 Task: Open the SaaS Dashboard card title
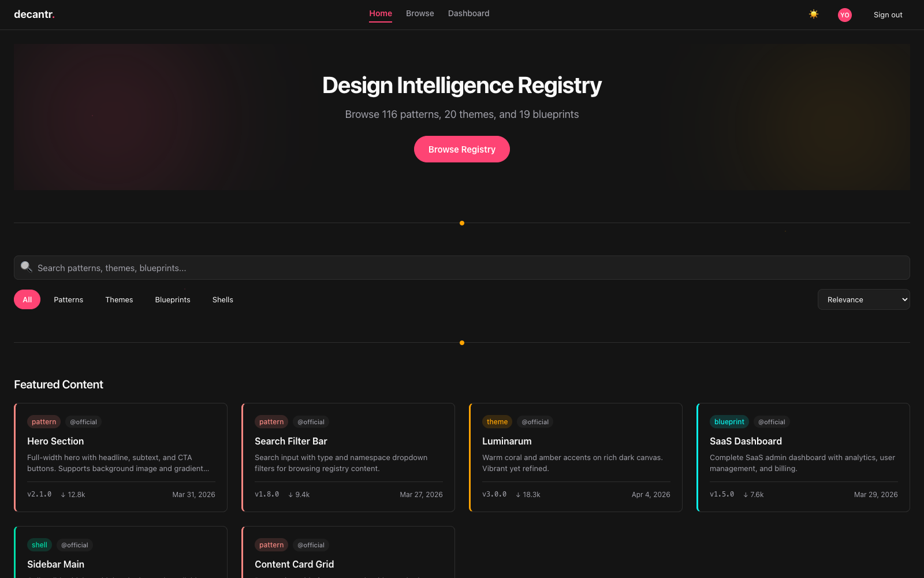coord(746,441)
